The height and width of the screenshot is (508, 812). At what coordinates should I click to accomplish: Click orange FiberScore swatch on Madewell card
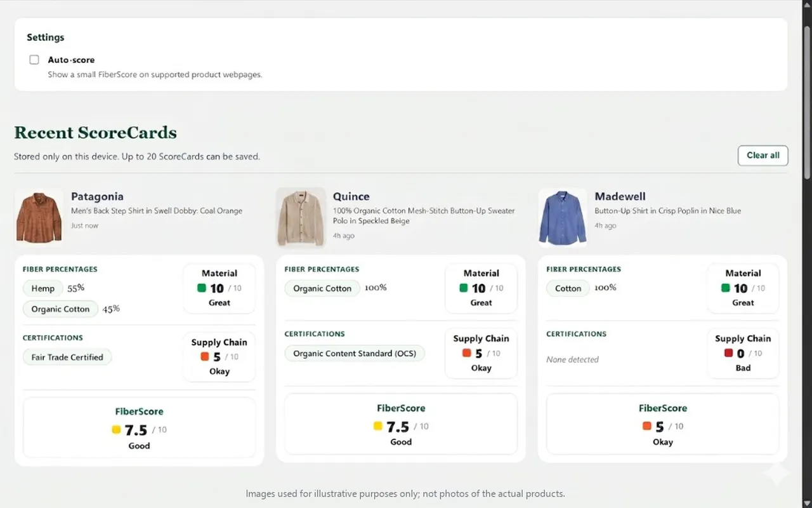pos(646,426)
